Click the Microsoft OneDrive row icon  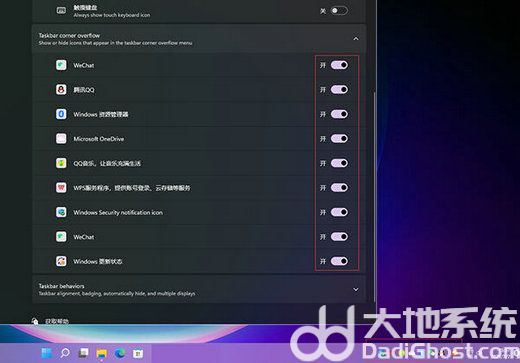[x=61, y=139]
